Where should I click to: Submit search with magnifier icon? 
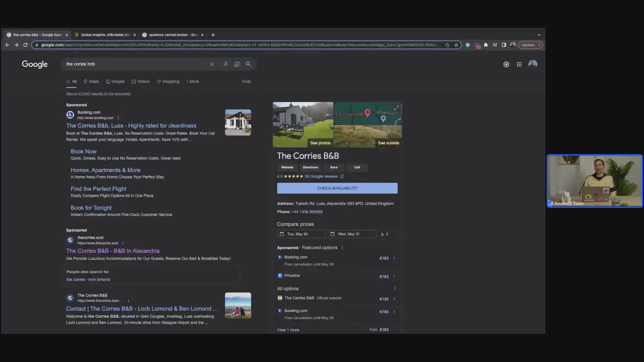pos(248,64)
